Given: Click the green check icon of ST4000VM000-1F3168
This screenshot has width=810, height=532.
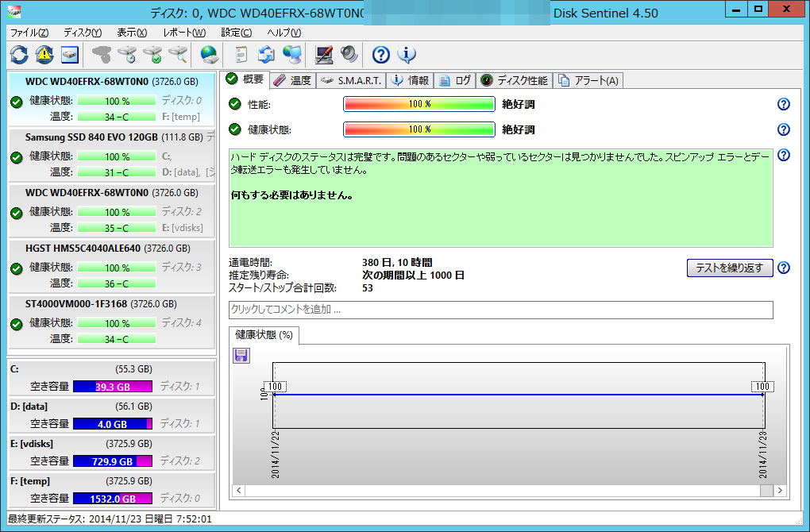Looking at the screenshot, I should pos(17,325).
